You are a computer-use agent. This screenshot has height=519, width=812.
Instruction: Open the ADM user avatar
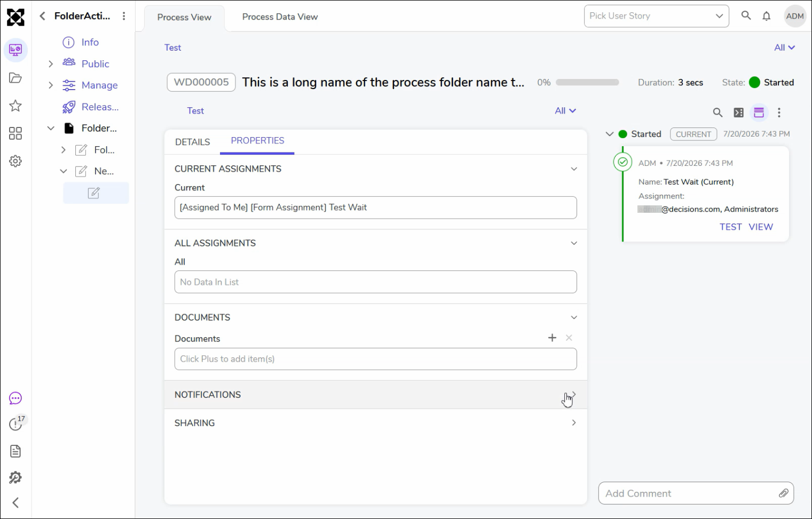coord(795,16)
